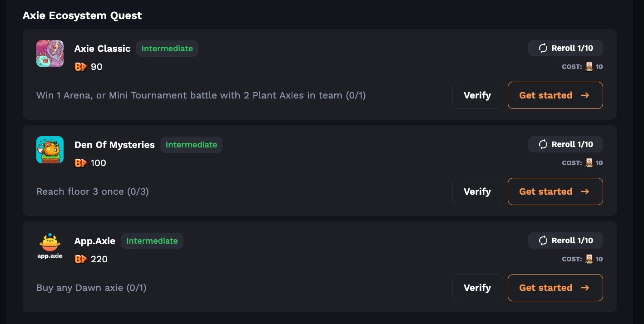Screen dimensions: 644x324
Task: Verify the Reach floor 3 quest
Action: click(477, 191)
